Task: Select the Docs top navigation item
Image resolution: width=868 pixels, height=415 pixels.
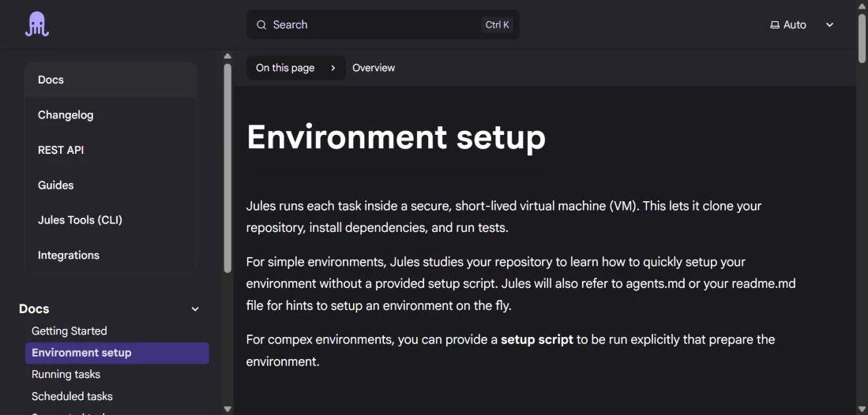Action: click(111, 80)
